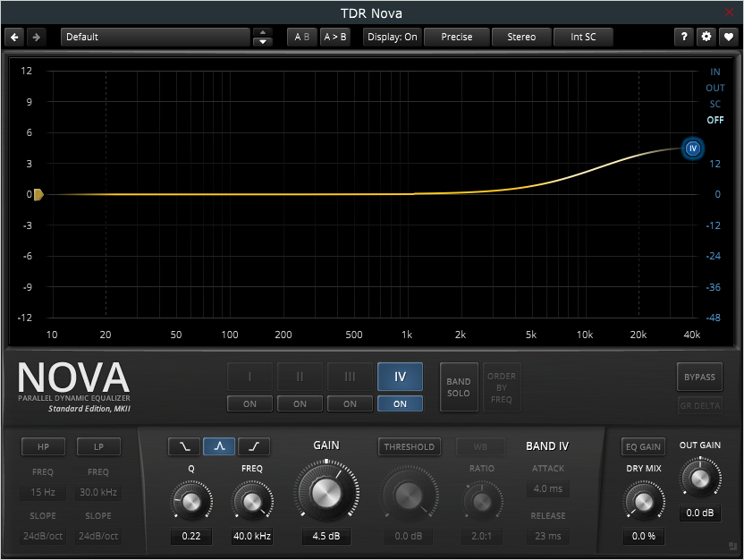Click the 4.5 dB gain field

click(326, 536)
